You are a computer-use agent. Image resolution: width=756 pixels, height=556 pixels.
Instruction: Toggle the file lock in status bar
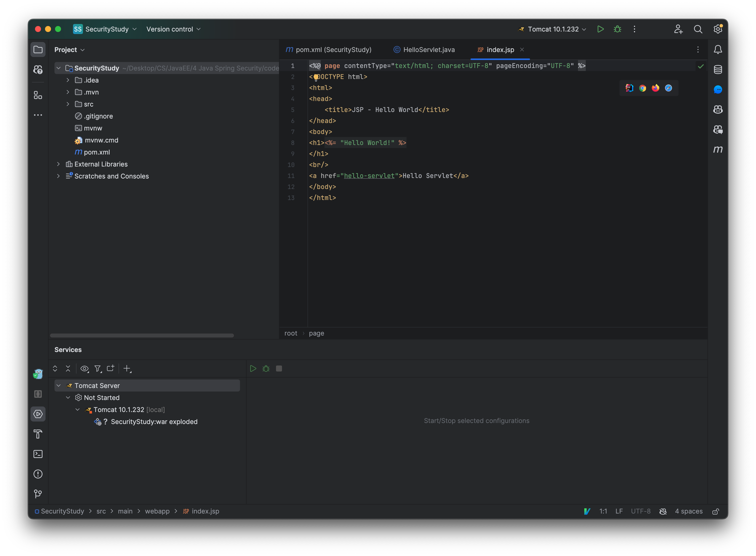point(716,511)
